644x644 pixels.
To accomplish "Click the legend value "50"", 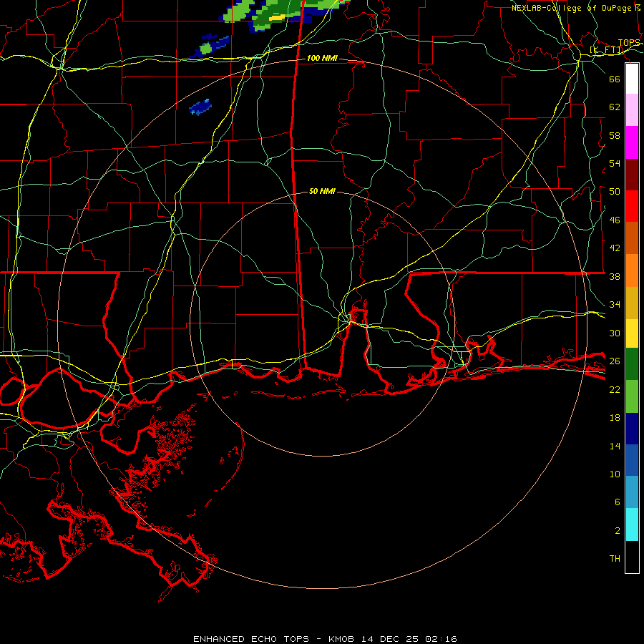I will 615,191.
